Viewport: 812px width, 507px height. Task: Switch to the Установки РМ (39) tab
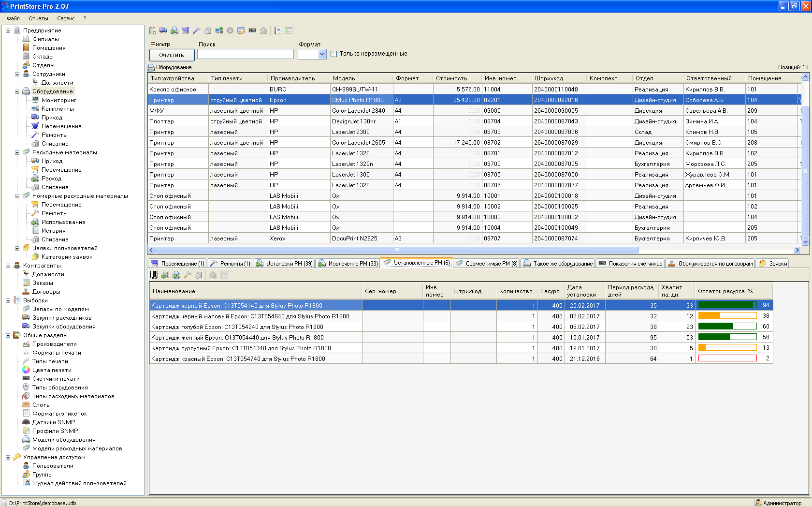pos(284,263)
